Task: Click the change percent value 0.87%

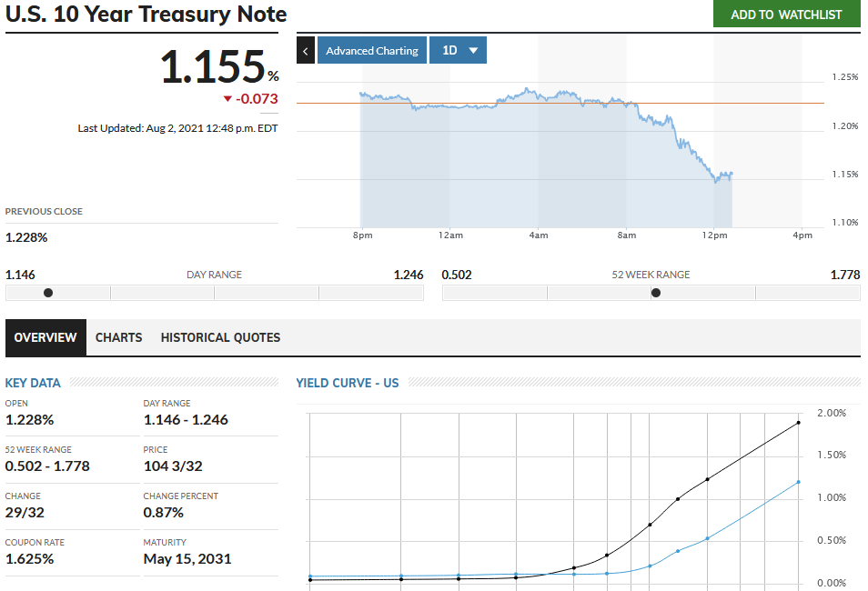Action: tap(163, 513)
